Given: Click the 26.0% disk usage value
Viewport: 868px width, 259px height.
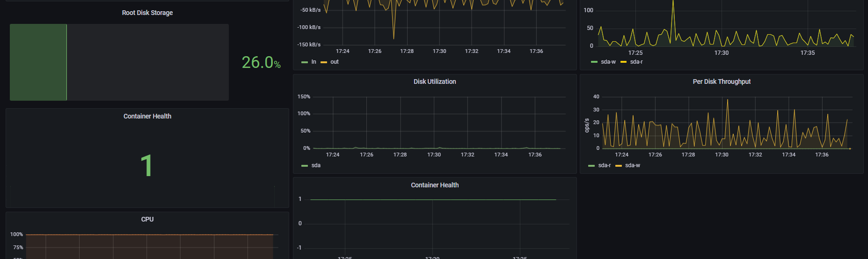Looking at the screenshot, I should click(261, 62).
